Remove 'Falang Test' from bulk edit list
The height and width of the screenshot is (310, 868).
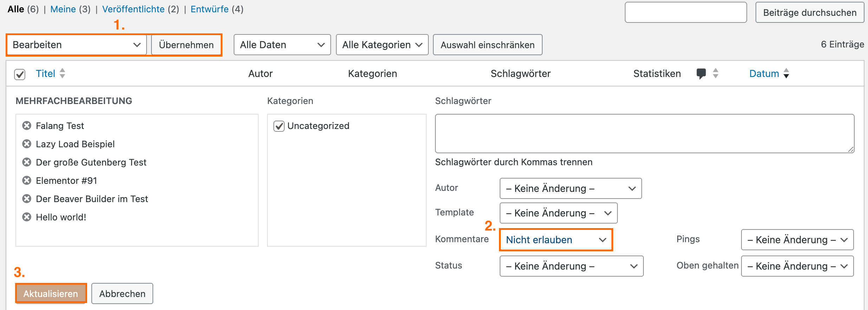click(x=27, y=126)
